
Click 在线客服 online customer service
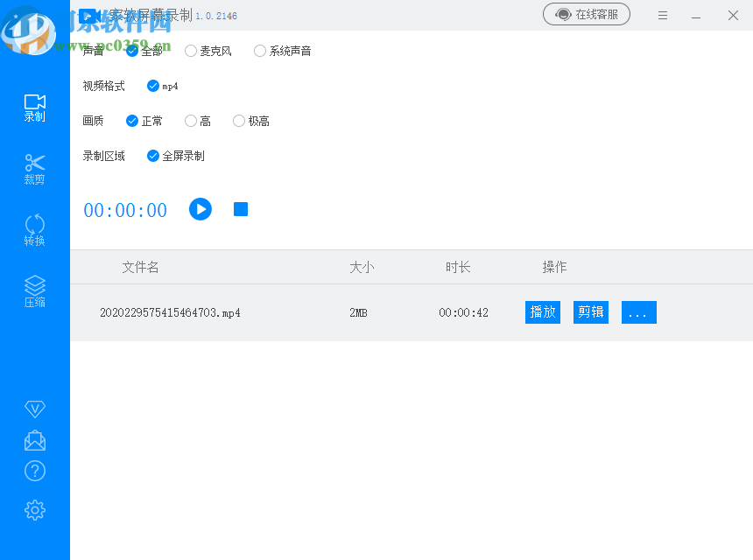click(x=587, y=15)
